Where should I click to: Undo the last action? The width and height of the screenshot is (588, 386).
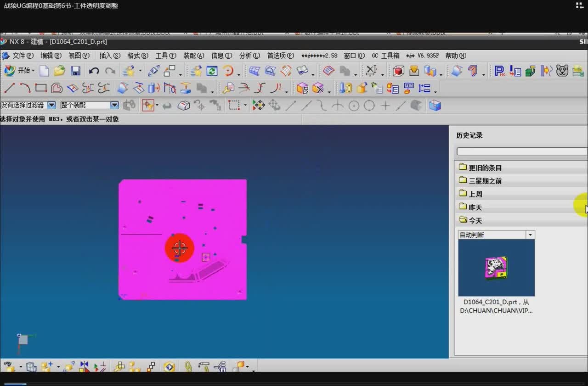94,71
